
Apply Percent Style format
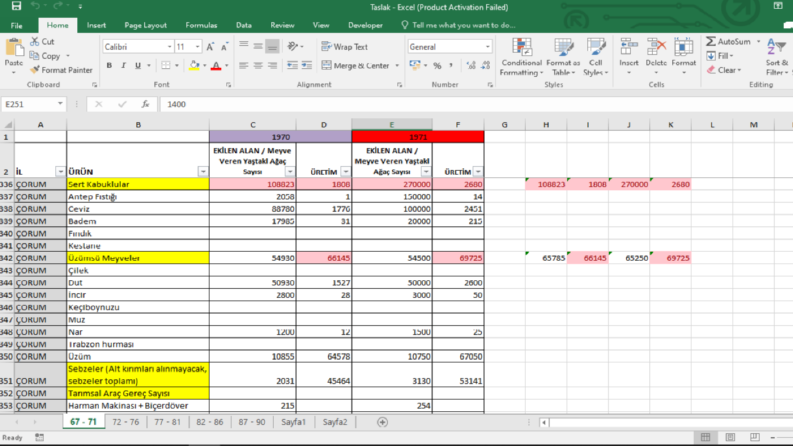click(x=437, y=65)
